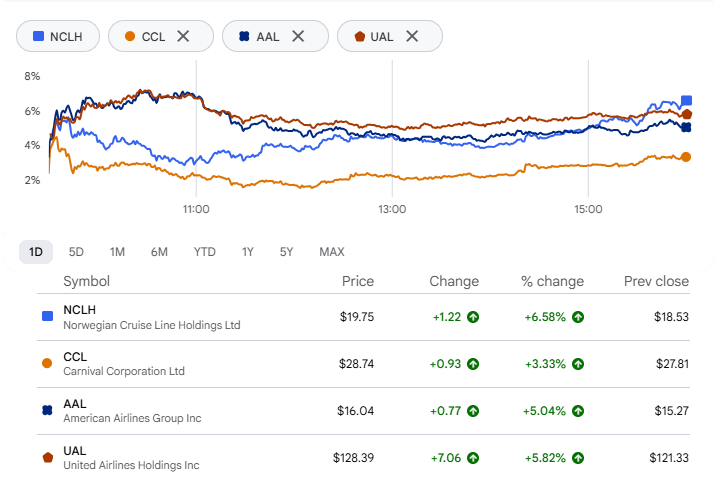Switch to the 1M time range
Screen dimensions: 721x486
(117, 252)
